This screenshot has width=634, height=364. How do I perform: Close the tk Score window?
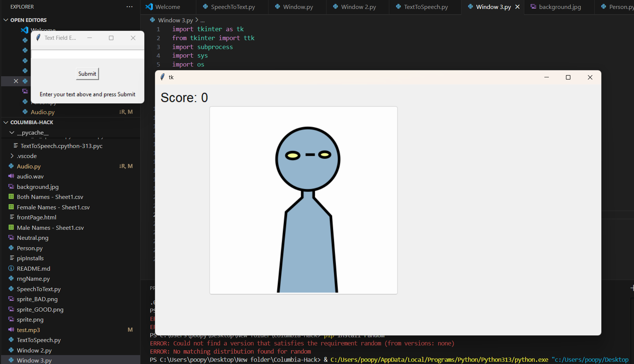[590, 77]
